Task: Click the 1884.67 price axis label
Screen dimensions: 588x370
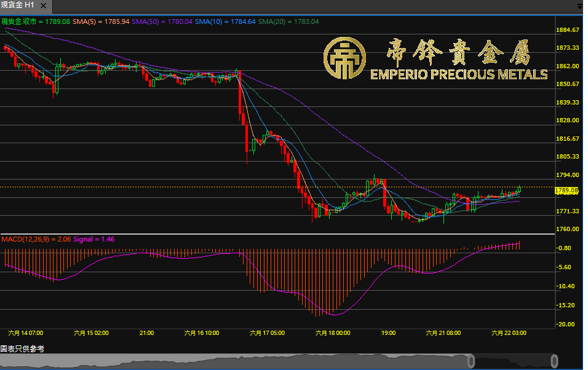Action: (x=568, y=30)
